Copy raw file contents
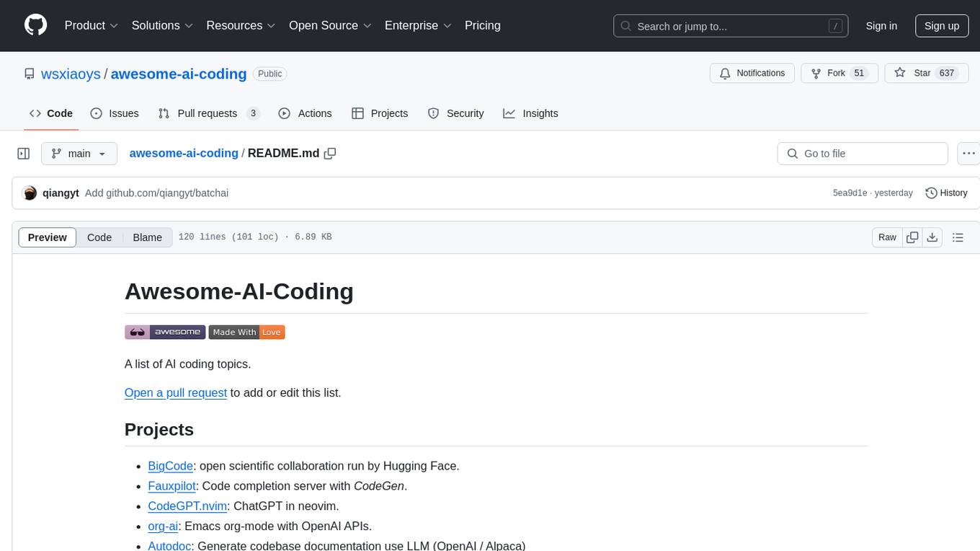980x551 pixels. point(912,237)
